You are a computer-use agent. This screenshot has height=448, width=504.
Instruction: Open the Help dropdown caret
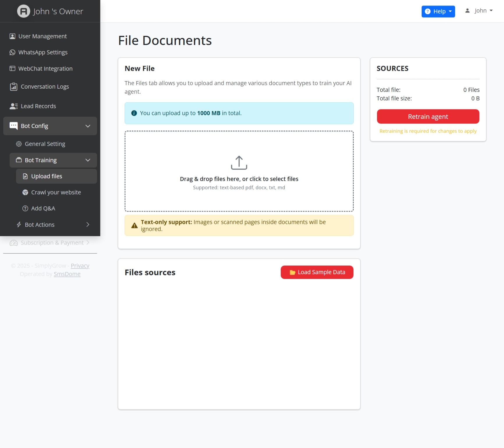[450, 11]
